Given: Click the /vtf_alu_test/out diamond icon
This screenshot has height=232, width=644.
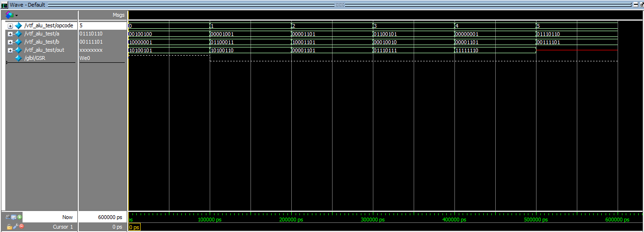Looking at the screenshot, I should click(x=19, y=50).
